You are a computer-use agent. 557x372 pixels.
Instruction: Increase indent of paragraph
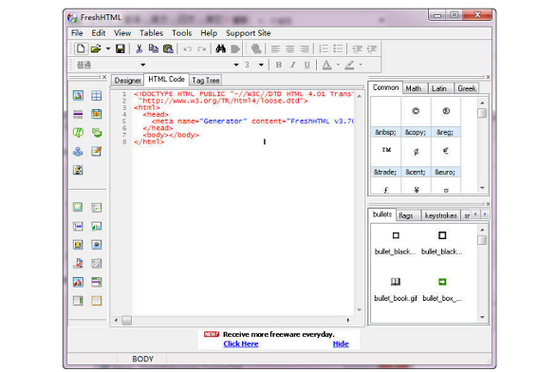tap(372, 49)
